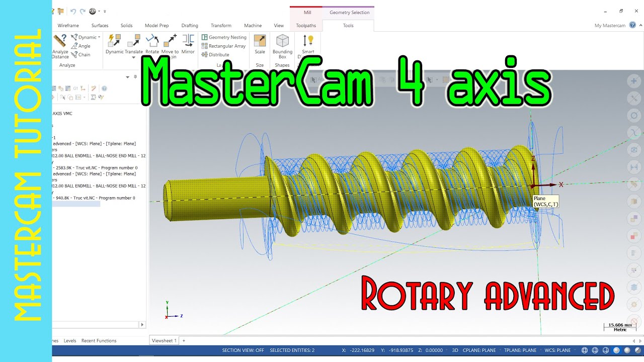Image resolution: width=644 pixels, height=362 pixels.
Task: Select the Scale tool
Action: coord(260,44)
